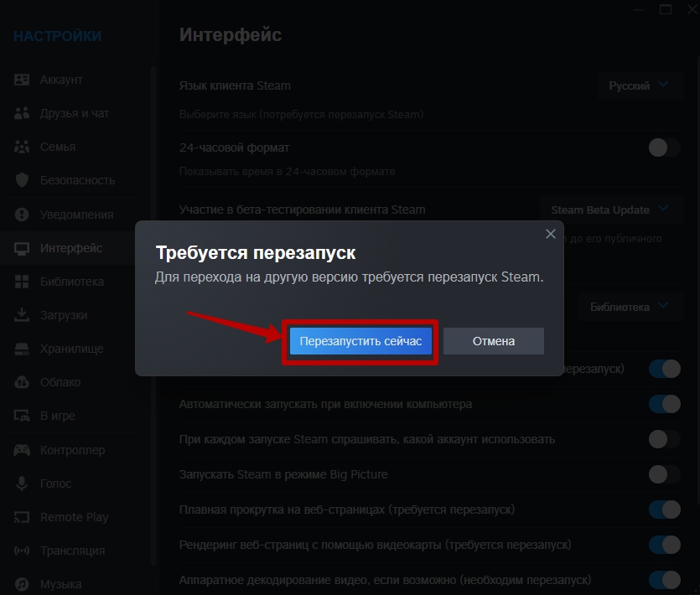Click Участие в бета-тестировании клиента Steam label
Image resolution: width=700 pixels, height=595 pixels.
[x=303, y=210]
